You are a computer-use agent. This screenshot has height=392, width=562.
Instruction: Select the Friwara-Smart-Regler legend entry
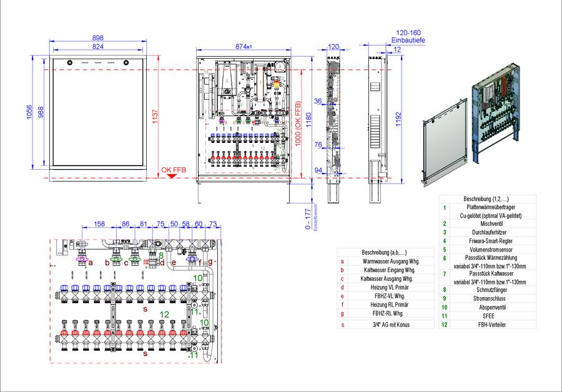tap(490, 241)
